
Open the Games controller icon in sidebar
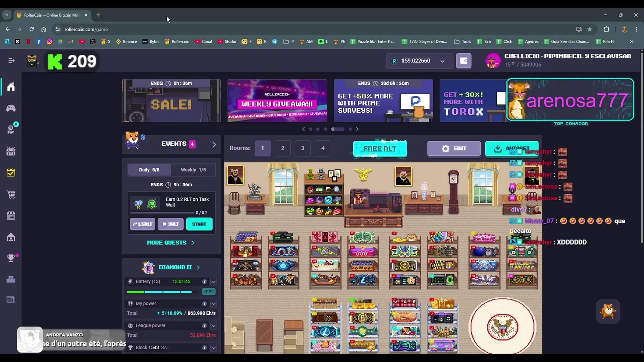[11, 108]
